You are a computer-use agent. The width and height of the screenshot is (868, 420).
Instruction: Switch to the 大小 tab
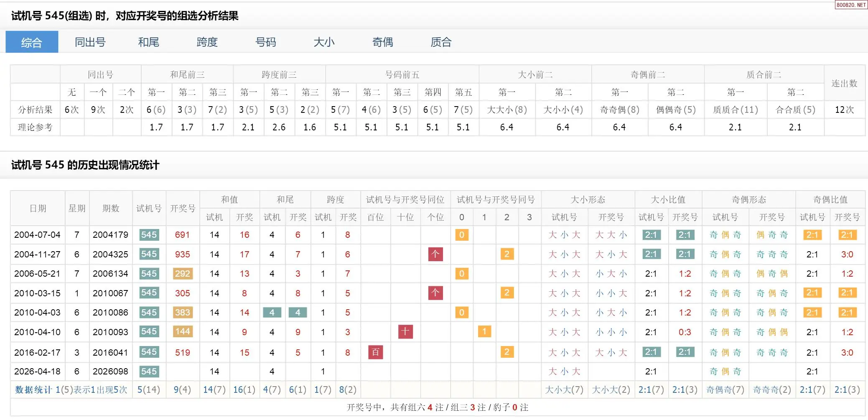pos(324,42)
